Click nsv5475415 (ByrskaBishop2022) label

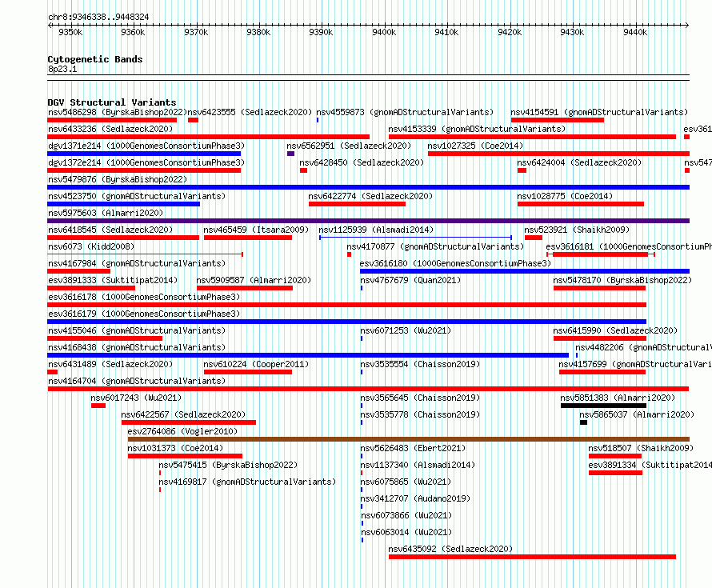point(228,465)
